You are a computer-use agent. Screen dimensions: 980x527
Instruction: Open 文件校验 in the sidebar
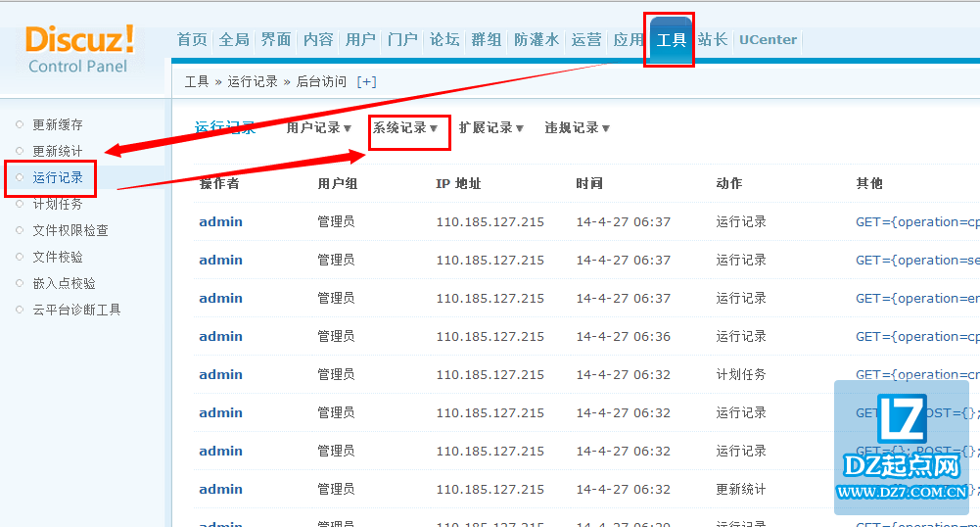click(58, 258)
